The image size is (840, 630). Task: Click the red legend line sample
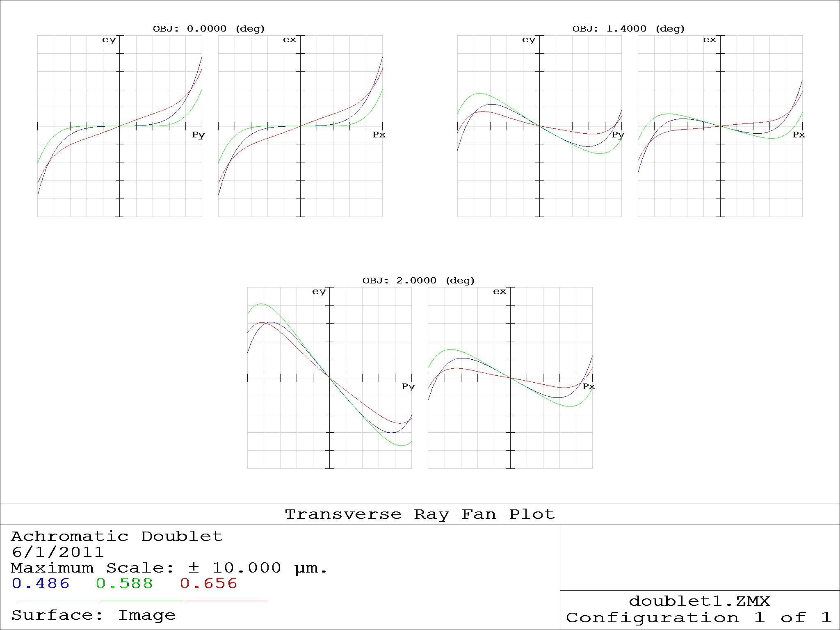[x=226, y=601]
